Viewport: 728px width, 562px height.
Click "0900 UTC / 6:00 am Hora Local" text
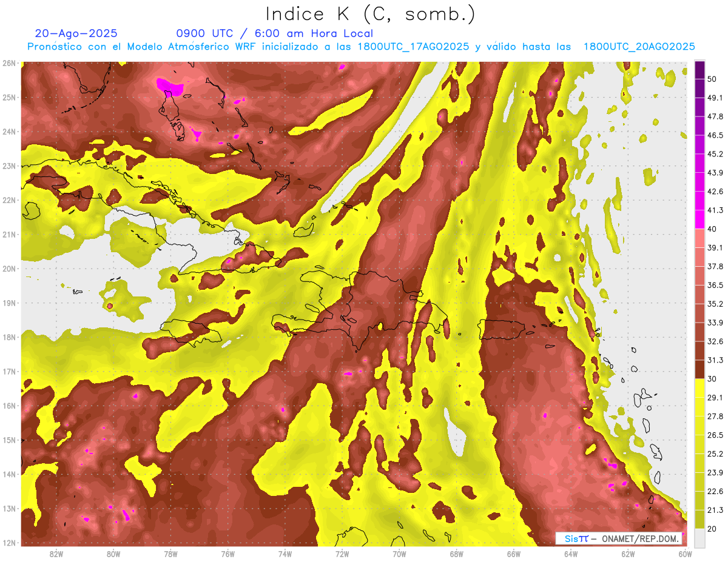coord(274,33)
